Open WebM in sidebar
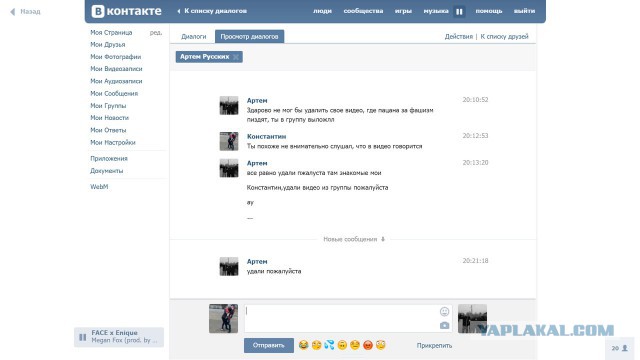640x360 pixels. click(99, 187)
